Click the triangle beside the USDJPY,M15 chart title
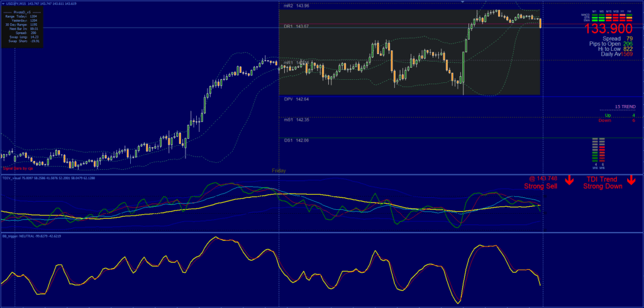The image size is (644, 308). point(3,4)
